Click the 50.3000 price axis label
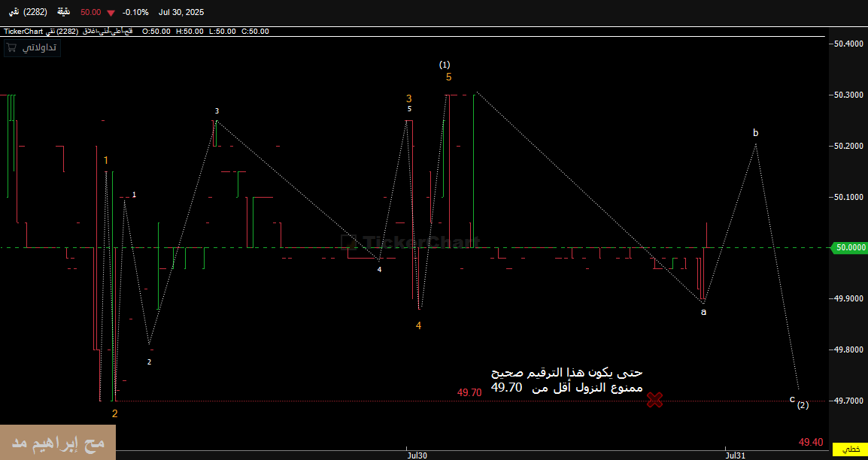Viewport: 868px width, 460px height. [x=848, y=95]
